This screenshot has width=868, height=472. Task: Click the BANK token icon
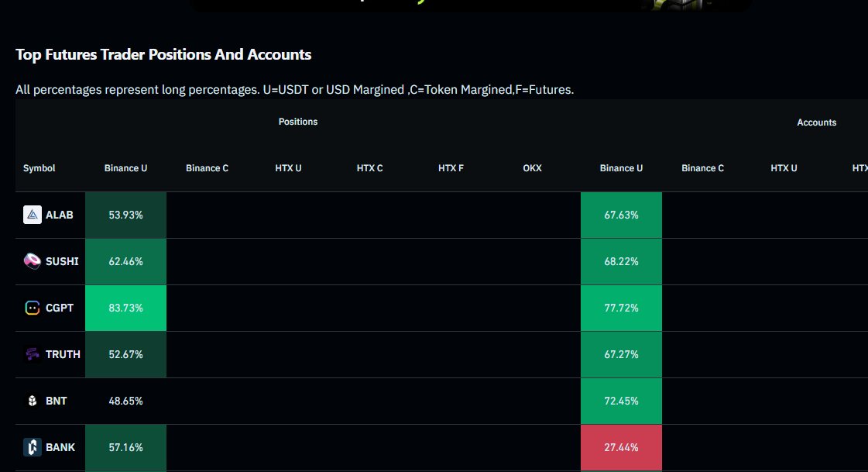pos(32,448)
